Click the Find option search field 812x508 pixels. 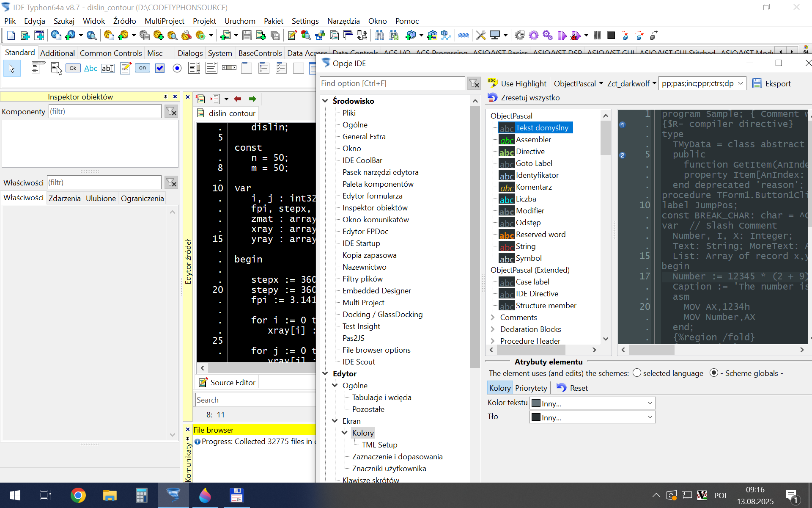pyautogui.click(x=392, y=83)
